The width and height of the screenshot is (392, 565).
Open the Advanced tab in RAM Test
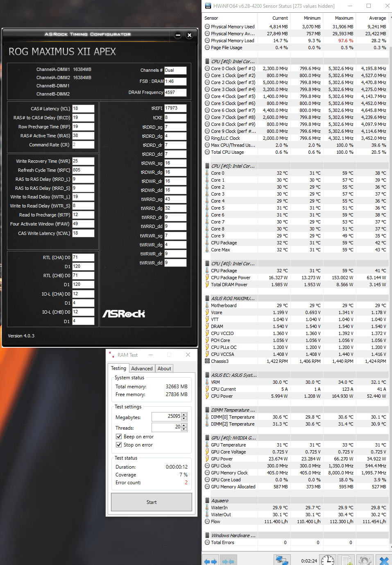(x=142, y=369)
